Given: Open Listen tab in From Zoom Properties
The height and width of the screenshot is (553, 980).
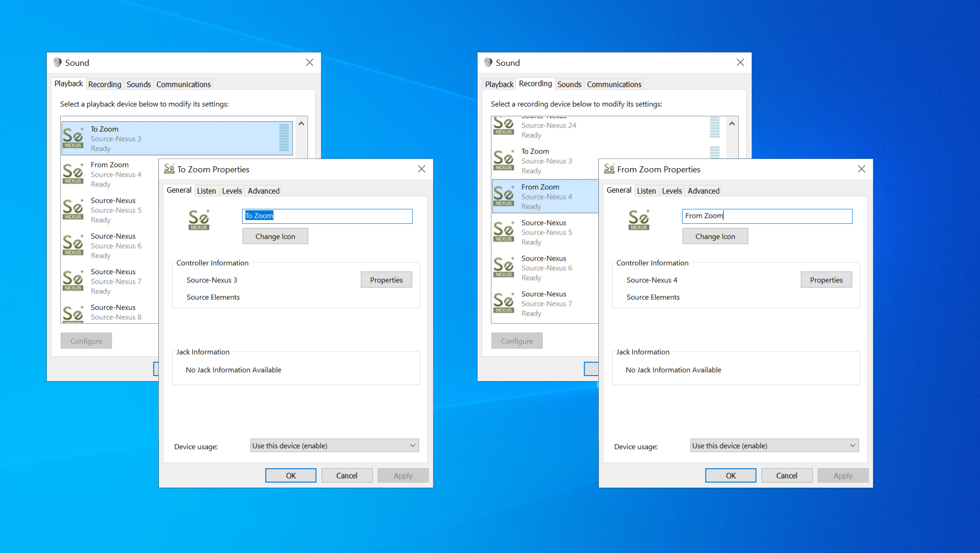Looking at the screenshot, I should pyautogui.click(x=647, y=191).
